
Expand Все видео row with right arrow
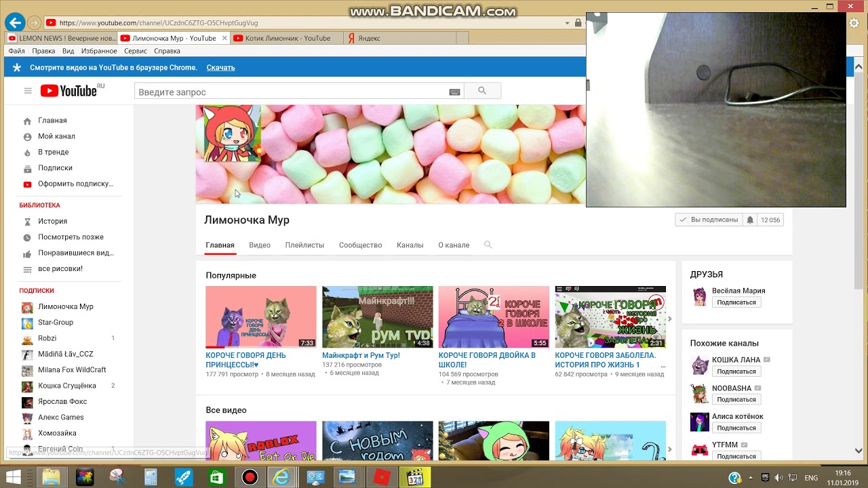click(670, 449)
